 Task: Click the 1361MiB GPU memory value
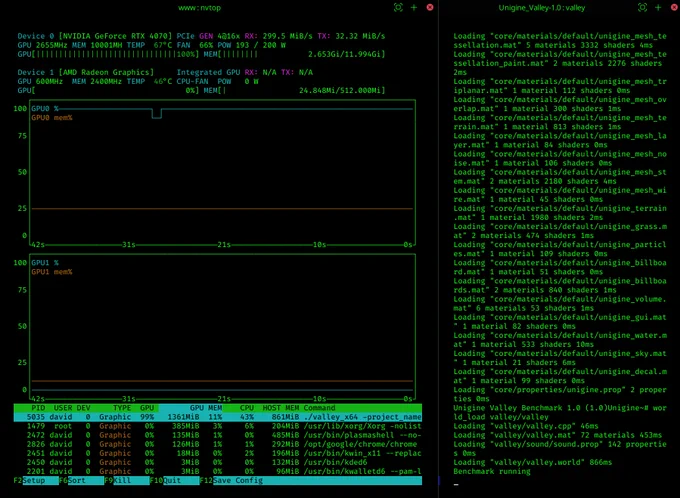click(183, 417)
